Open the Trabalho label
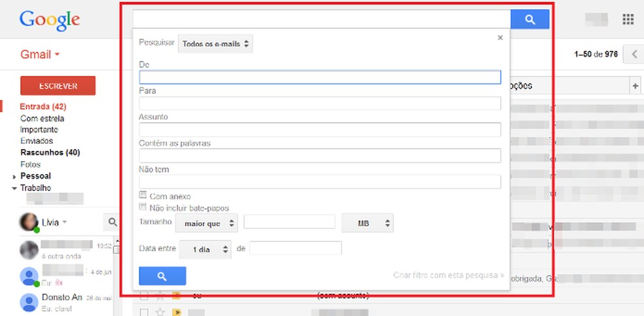This screenshot has height=316, width=644. (x=36, y=188)
